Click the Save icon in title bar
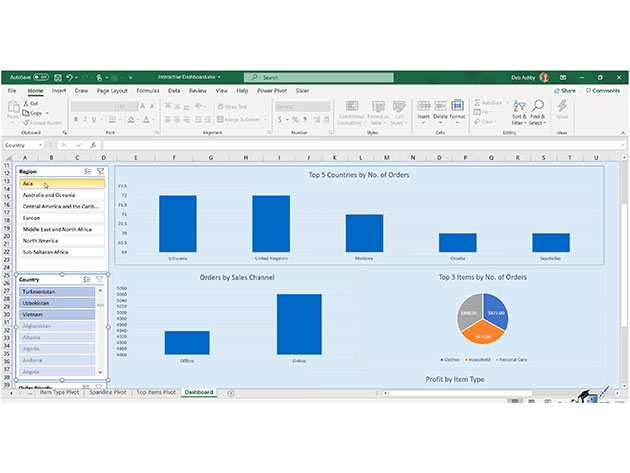 coord(58,77)
